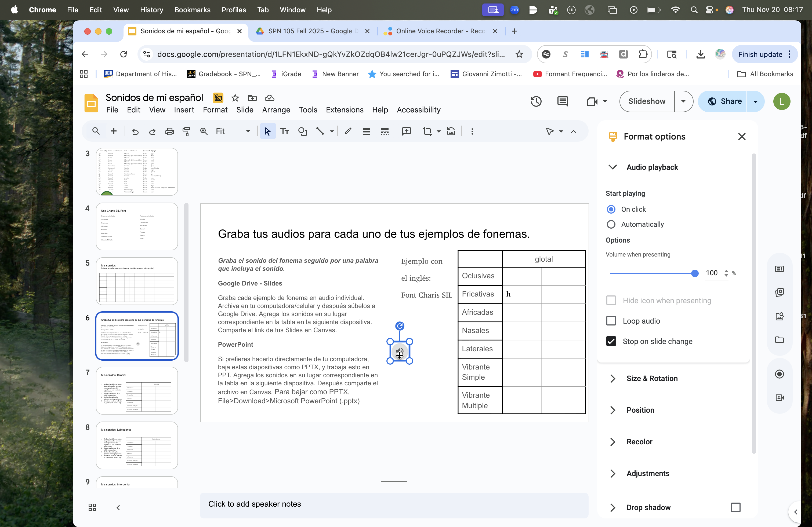Viewport: 812px width, 527px height.
Task: Open the Slideshow options dropdown arrow
Action: pyautogui.click(x=683, y=101)
